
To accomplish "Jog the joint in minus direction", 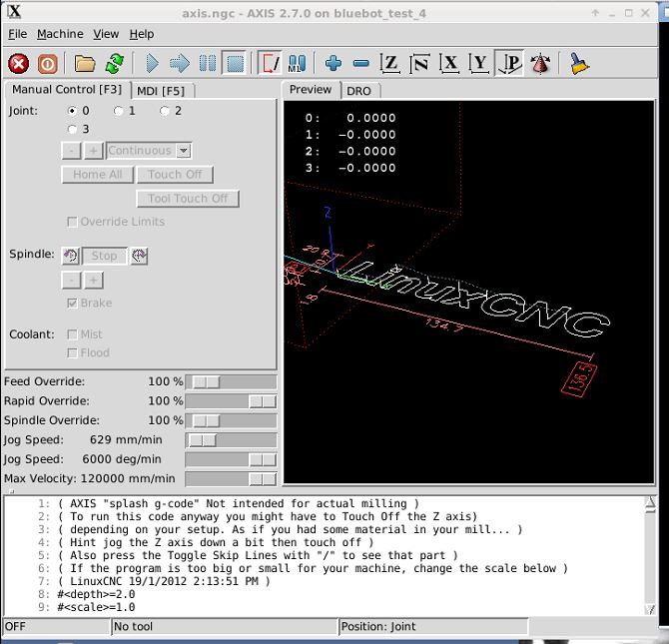I will click(71, 150).
